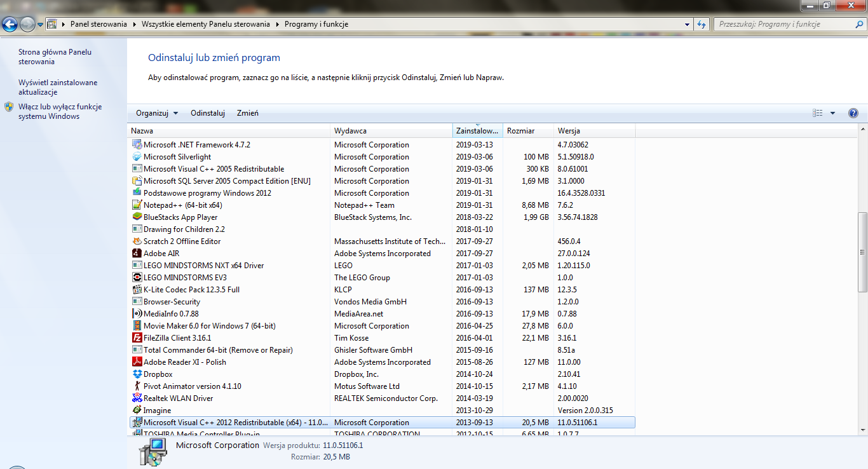
Task: Click the Notepad++ program icon
Action: [137, 205]
